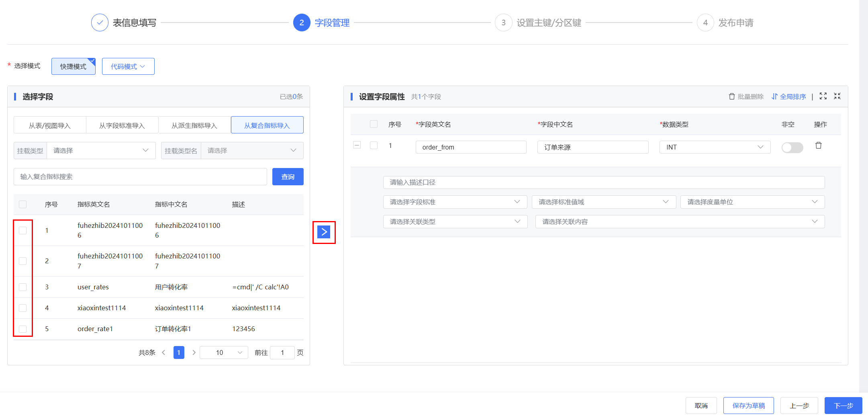Delete the order_from field row

point(818,145)
